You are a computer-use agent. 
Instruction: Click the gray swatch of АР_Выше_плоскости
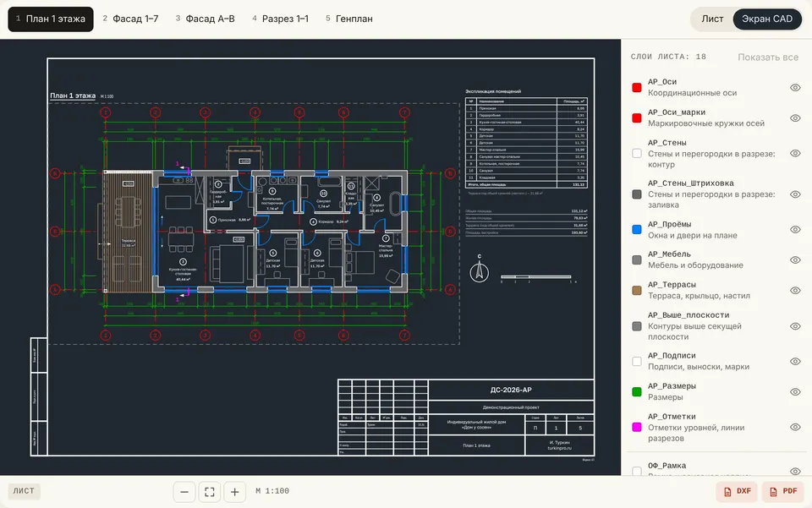click(x=637, y=326)
